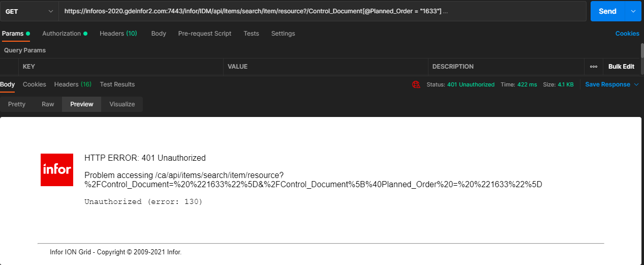This screenshot has height=265, width=644.
Task: Click the DESCRIPTION column header
Action: 453,67
